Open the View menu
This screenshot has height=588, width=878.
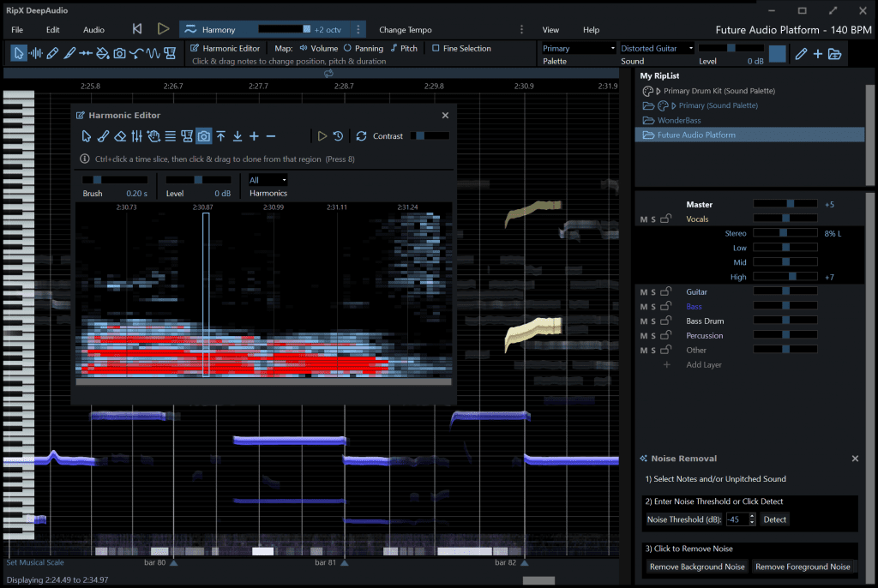(550, 30)
